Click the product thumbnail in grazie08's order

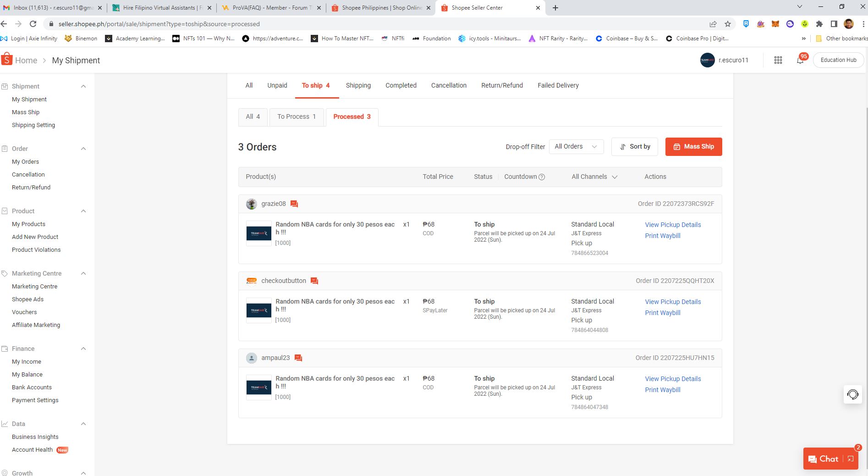click(x=259, y=233)
